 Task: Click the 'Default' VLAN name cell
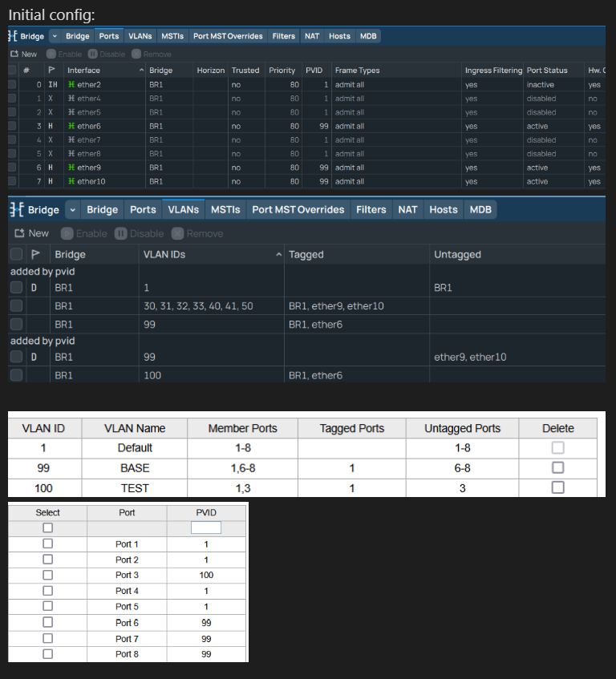pyautogui.click(x=135, y=448)
